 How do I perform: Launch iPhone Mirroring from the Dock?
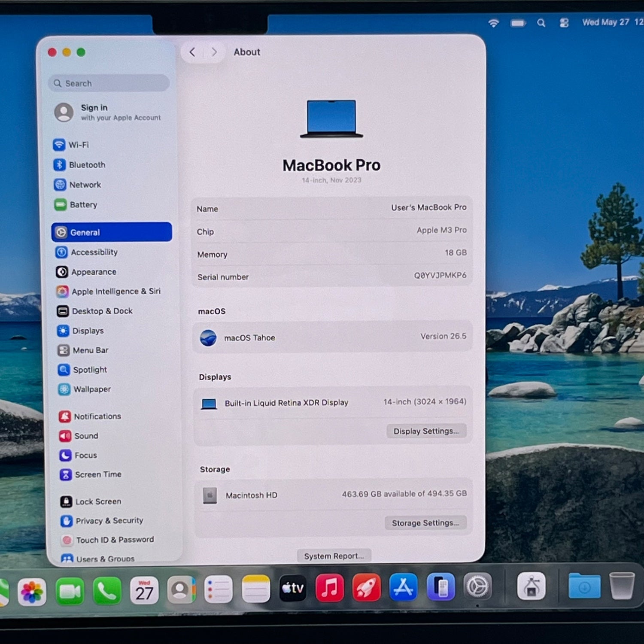tap(441, 586)
